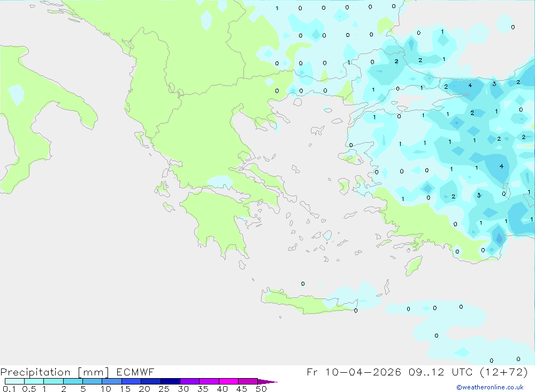The width and height of the screenshot is (535, 392).
Task: Click the 'Fr' weekday abbreviation
Action: pos(312,372)
